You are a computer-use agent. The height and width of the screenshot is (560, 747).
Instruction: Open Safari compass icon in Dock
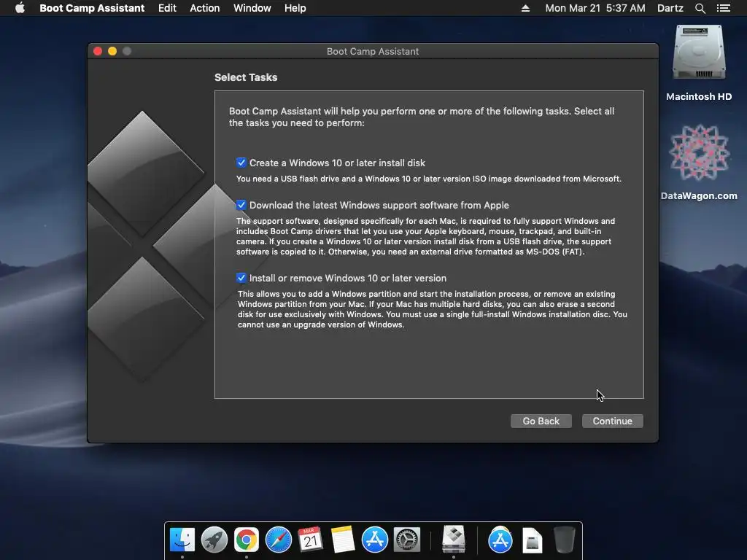[x=278, y=540]
